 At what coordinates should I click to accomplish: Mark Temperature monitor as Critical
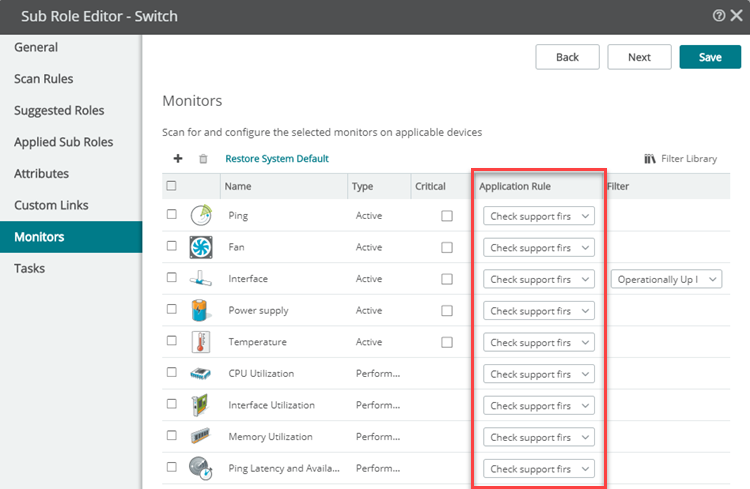click(447, 342)
